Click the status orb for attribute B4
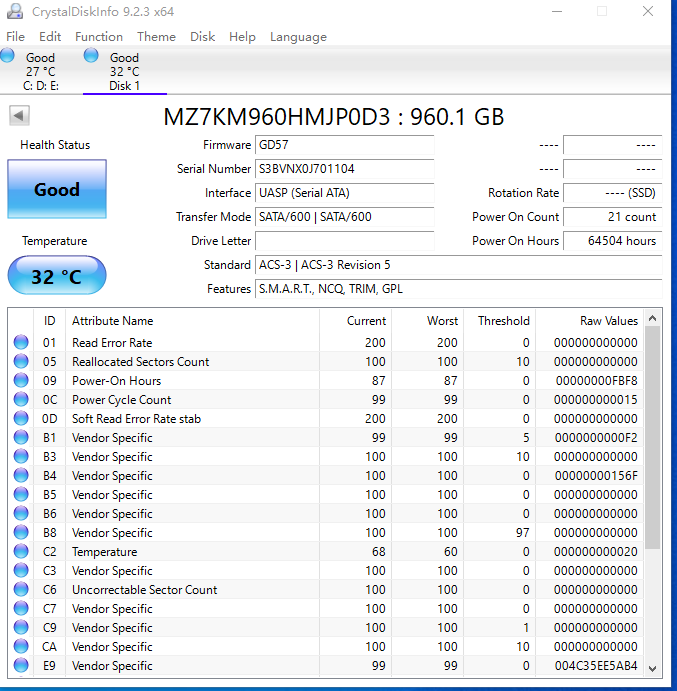 coord(21,476)
